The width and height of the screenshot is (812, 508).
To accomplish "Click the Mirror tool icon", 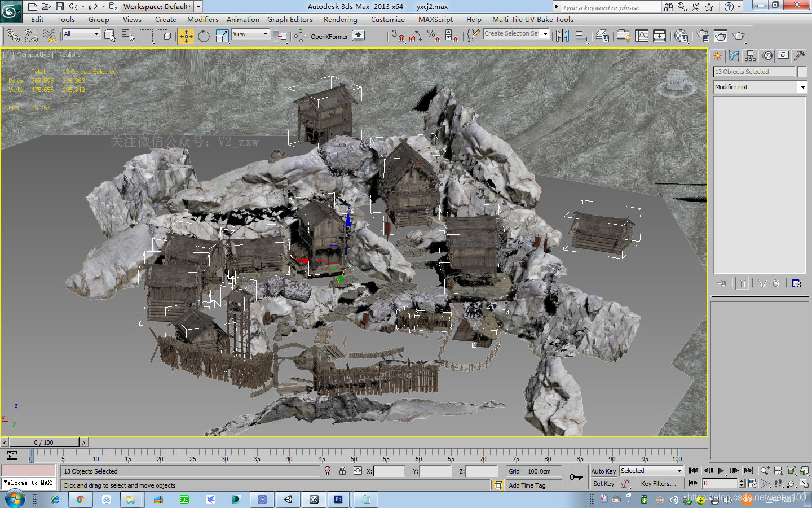I will click(x=562, y=36).
